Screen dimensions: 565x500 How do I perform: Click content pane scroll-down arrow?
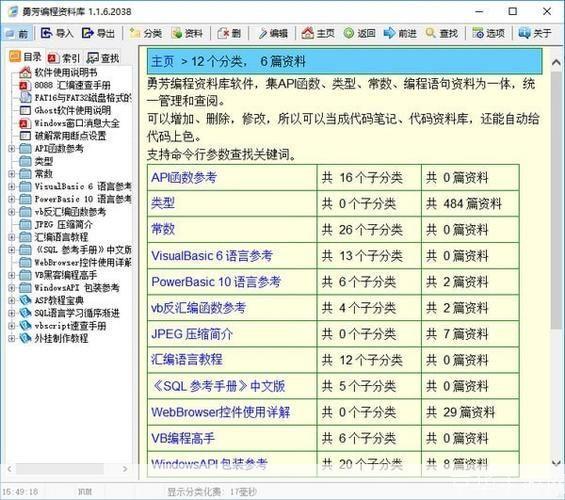coord(556,462)
